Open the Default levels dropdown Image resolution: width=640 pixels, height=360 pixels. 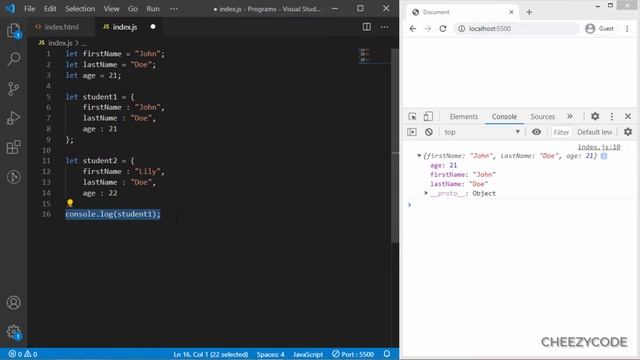tap(594, 132)
